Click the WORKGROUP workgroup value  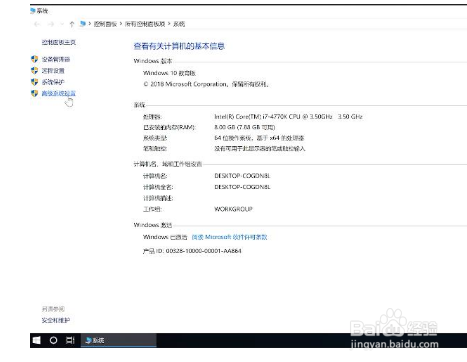coord(233,209)
